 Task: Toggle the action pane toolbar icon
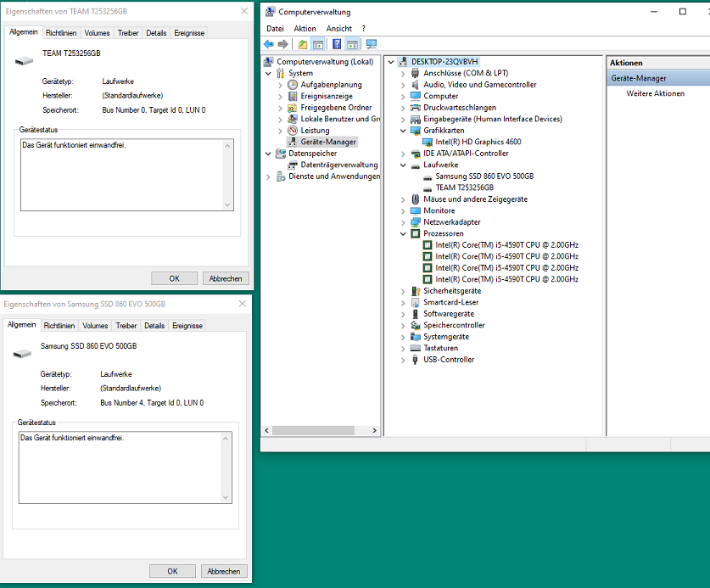click(353, 44)
